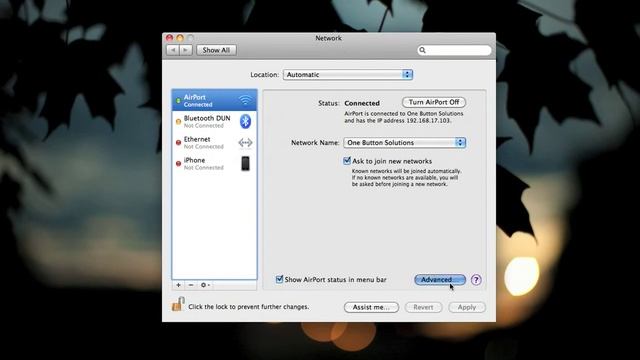Click the unlocked padlock icon
The image size is (640, 360).
(178, 304)
